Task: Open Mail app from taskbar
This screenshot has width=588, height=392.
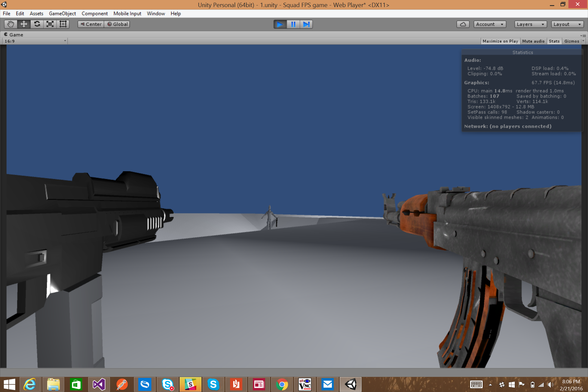Action: tap(327, 384)
